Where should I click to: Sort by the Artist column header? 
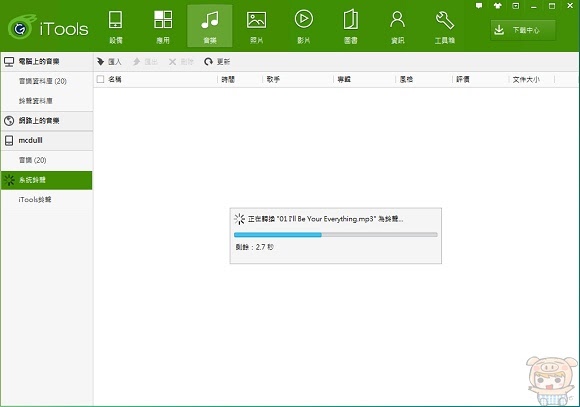(273, 79)
